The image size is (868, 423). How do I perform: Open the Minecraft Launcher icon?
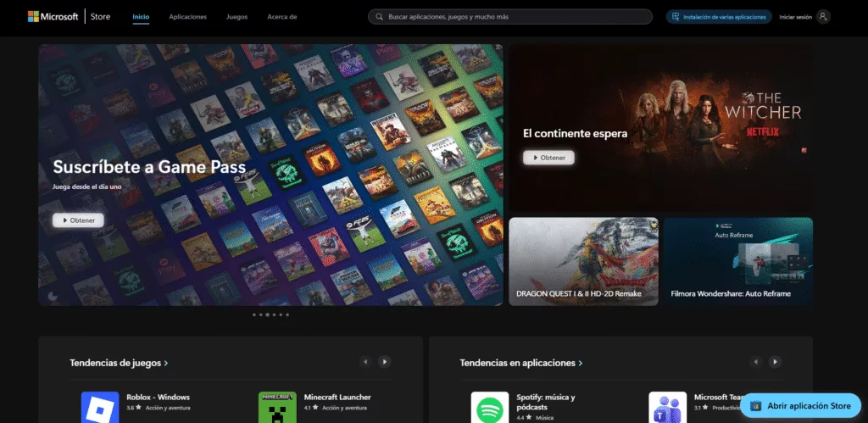click(277, 407)
